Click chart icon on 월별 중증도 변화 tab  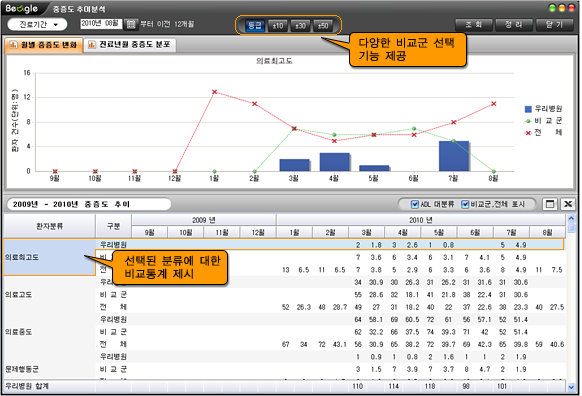point(13,45)
